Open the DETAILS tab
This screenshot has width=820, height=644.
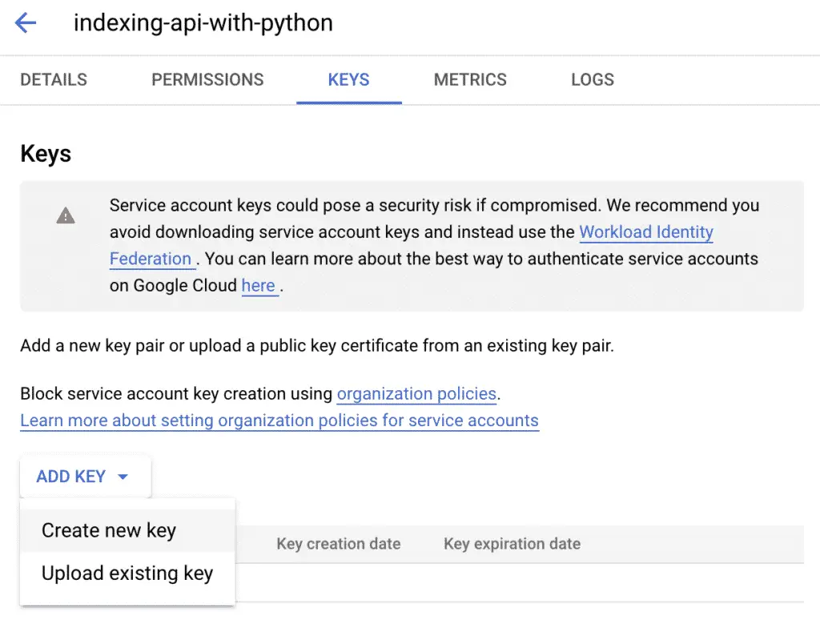click(x=54, y=79)
